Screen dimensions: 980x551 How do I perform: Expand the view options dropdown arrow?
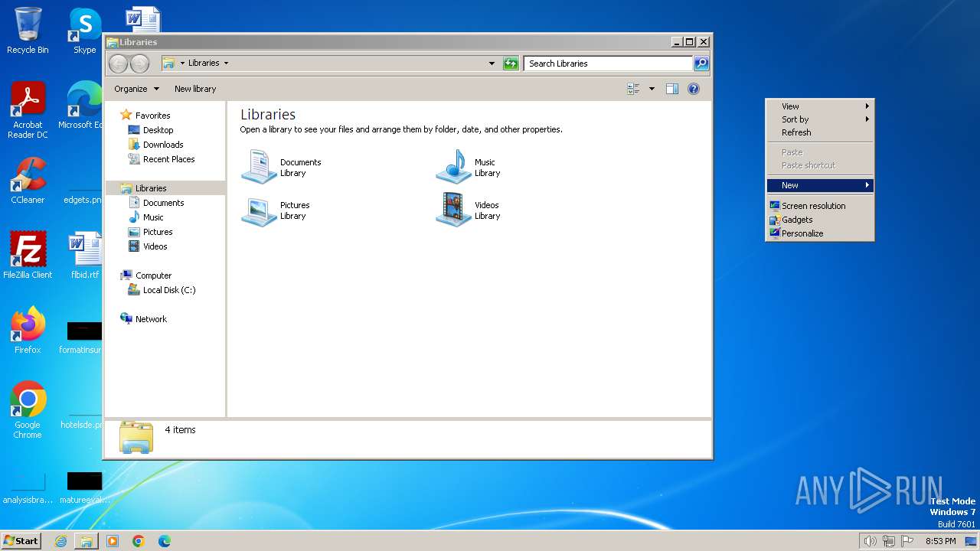(x=652, y=89)
